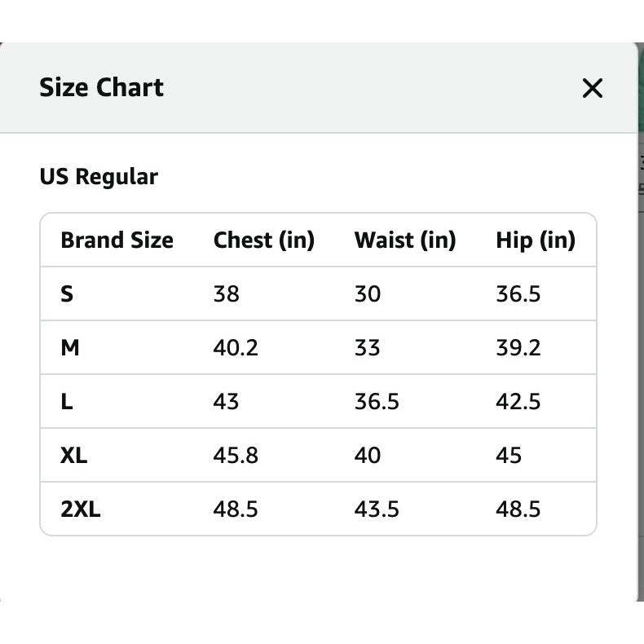The width and height of the screenshot is (644, 644).
Task: Select the M size row label
Action: coord(70,348)
